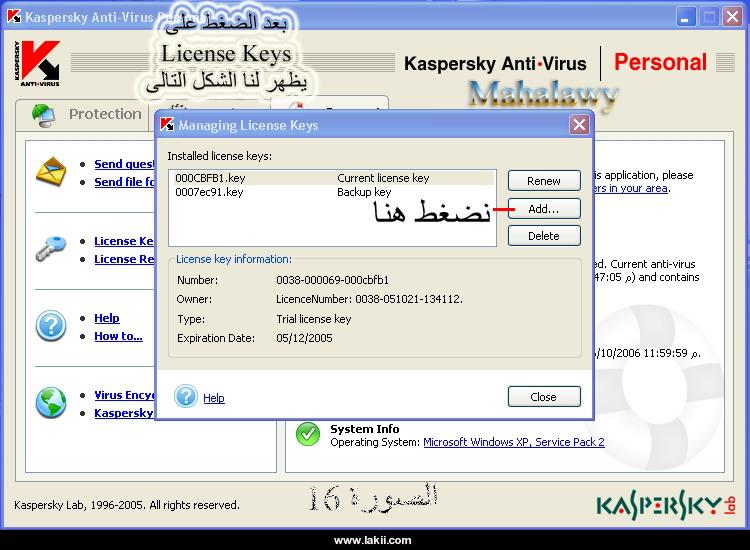The image size is (750, 550).
Task: Click the question mark icon beside Help in the main window
Action: pyautogui.click(x=51, y=326)
